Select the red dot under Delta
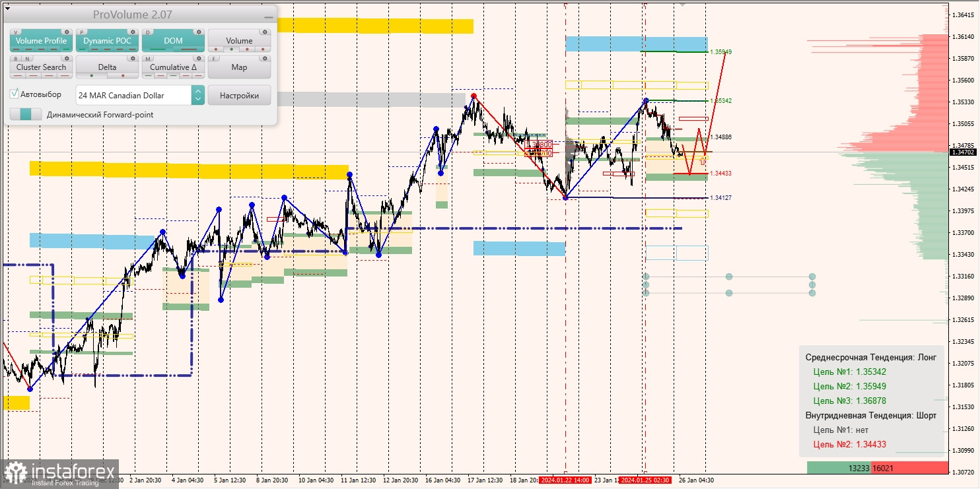Screen dimensions: 980x489 pyautogui.click(x=123, y=75)
